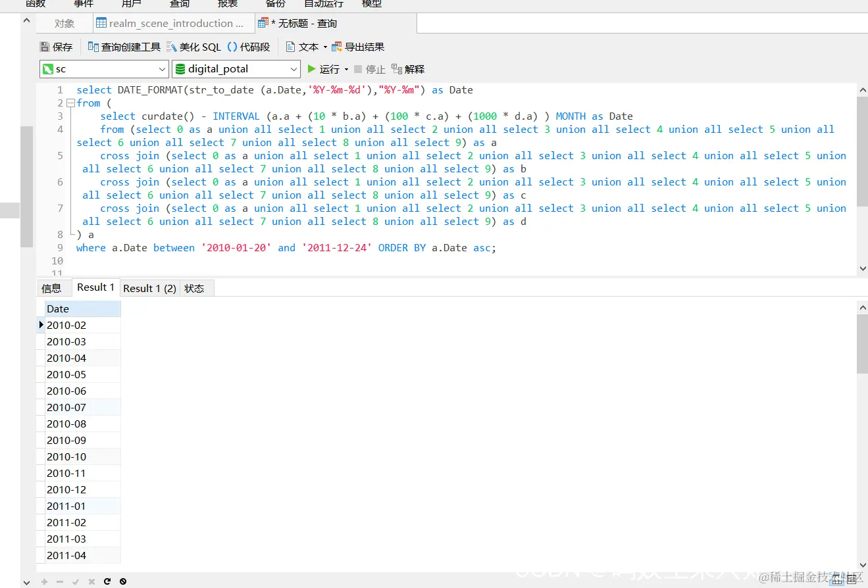
Task: Switch to the realm_scene_introduction tab
Action: (174, 24)
